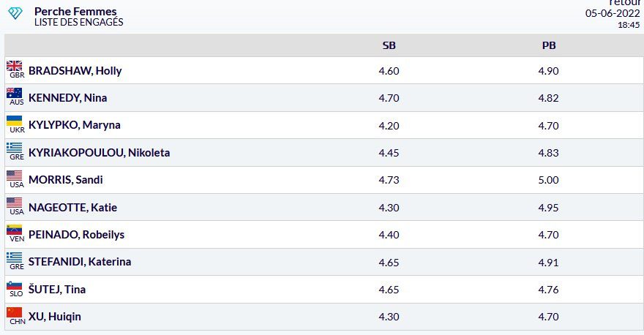Viewport: 644px width, 335px height.
Task: Click the retour link
Action: [624, 2]
